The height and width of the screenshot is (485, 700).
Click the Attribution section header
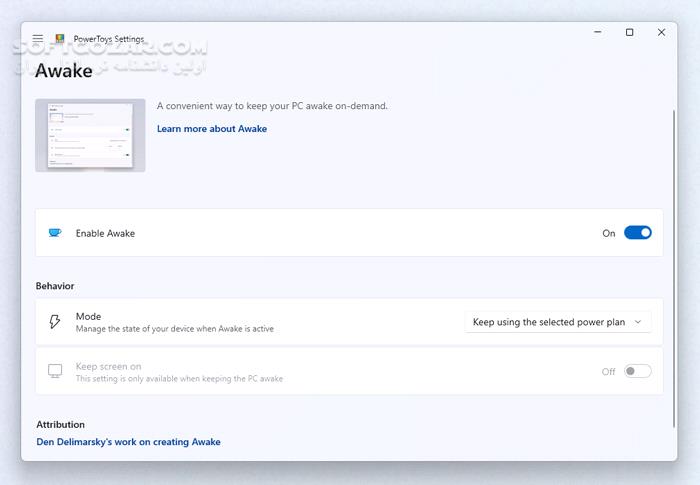[60, 424]
